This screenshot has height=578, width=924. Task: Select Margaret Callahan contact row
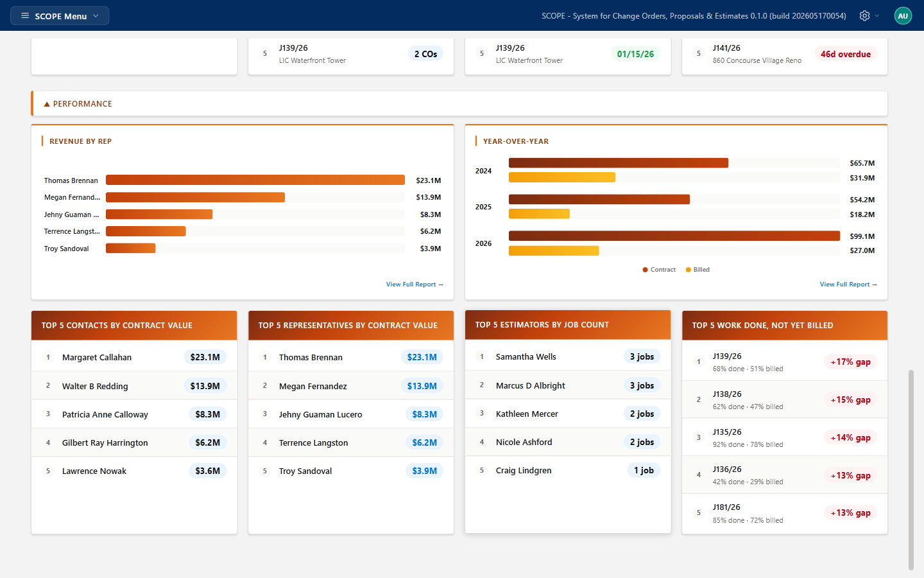(x=134, y=357)
